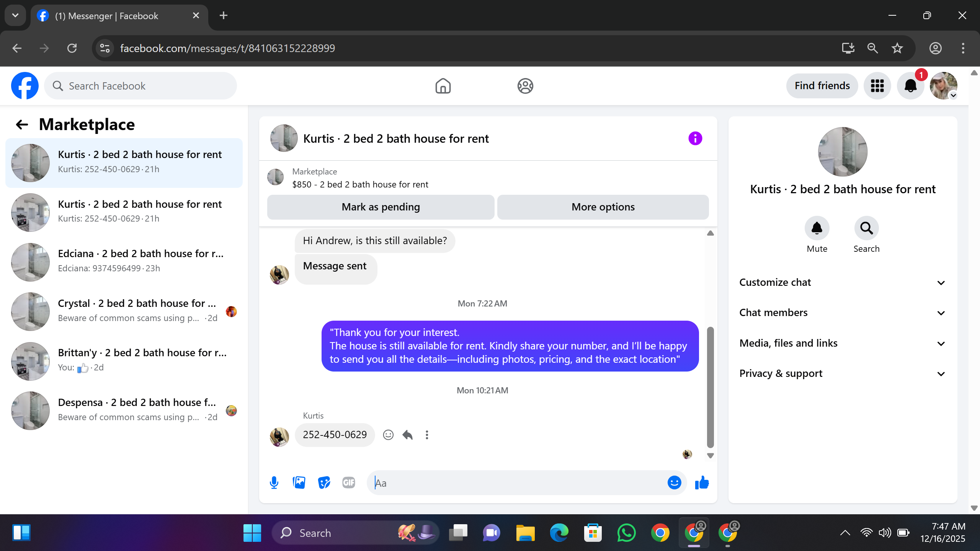This screenshot has width=980, height=551.
Task: Expand Media, files and links section
Action: pos(842,343)
